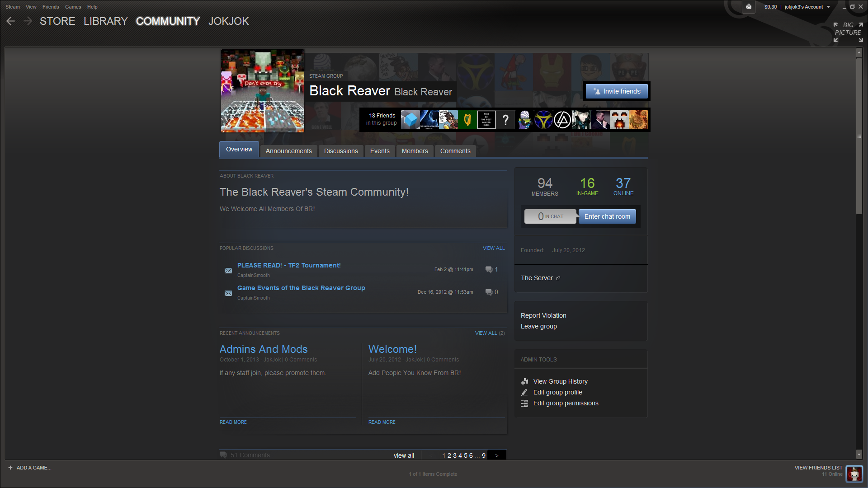The image size is (868, 488).
Task: Click envelope icon beside Game Events discussion
Action: coord(228,293)
